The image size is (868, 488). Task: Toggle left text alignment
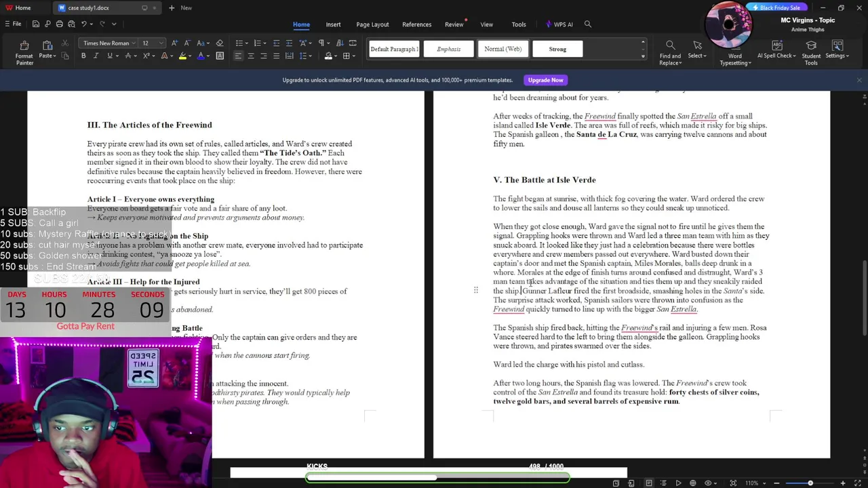[238, 56]
